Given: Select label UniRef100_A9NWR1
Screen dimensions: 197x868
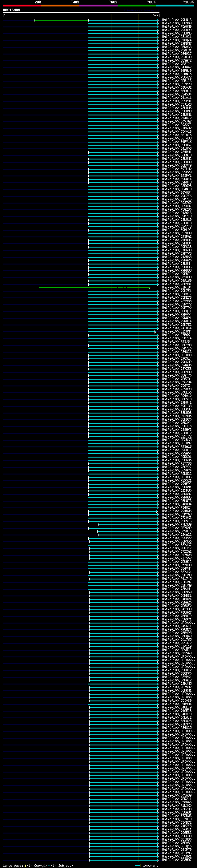Looking at the screenshot, I should (177, 318).
